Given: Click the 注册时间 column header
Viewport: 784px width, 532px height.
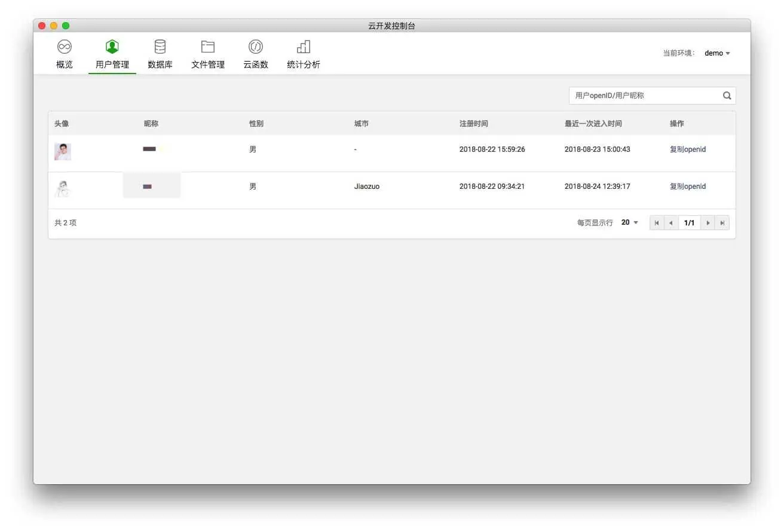Looking at the screenshot, I should [474, 124].
